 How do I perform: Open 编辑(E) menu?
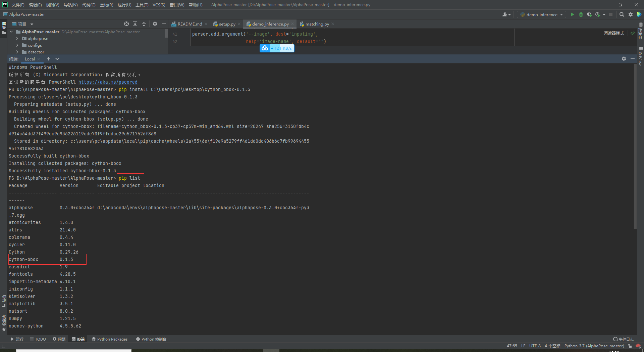(35, 5)
